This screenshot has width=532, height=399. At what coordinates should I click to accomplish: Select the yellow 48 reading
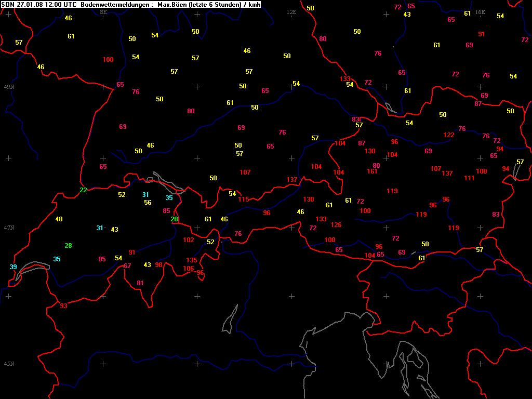click(x=59, y=219)
